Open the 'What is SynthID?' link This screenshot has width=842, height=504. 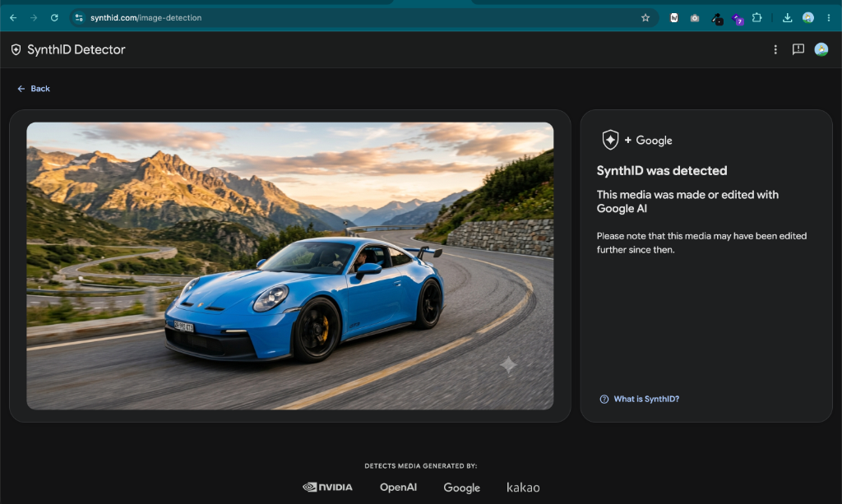[646, 399]
